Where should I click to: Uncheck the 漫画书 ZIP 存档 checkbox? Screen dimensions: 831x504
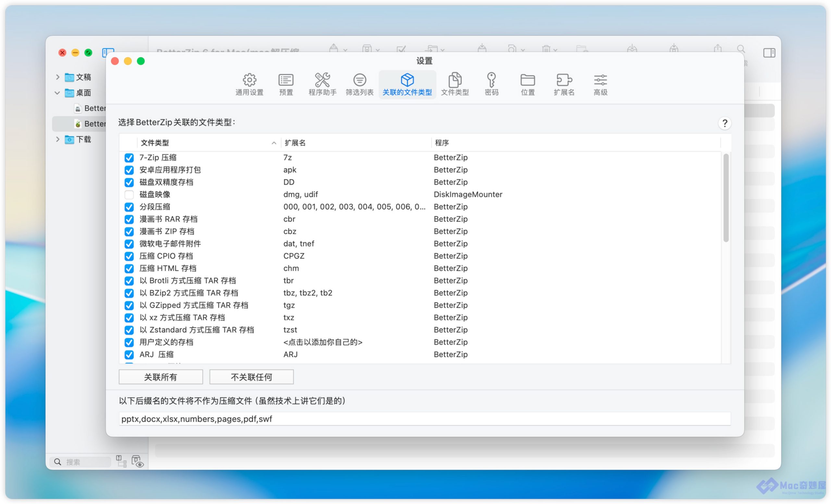[129, 232]
